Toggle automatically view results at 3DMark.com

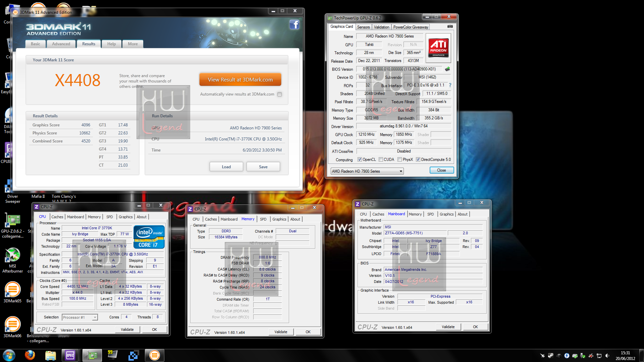(x=280, y=94)
